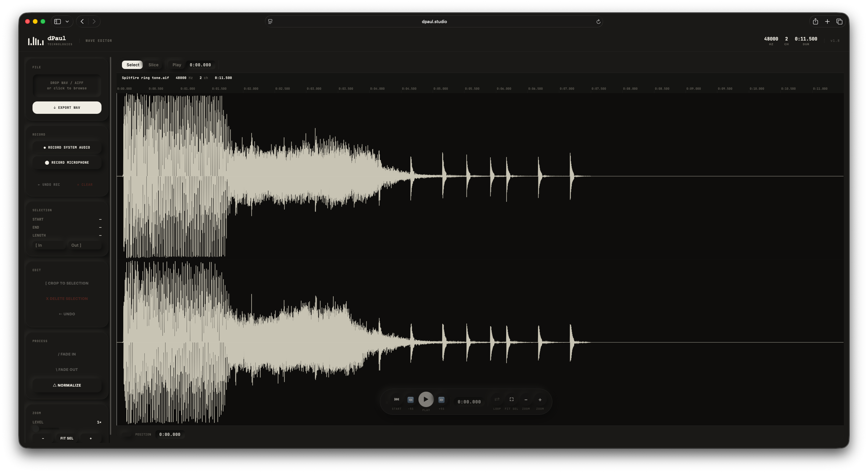
Task: Normalize the audio with NORMALIZE
Action: click(67, 385)
